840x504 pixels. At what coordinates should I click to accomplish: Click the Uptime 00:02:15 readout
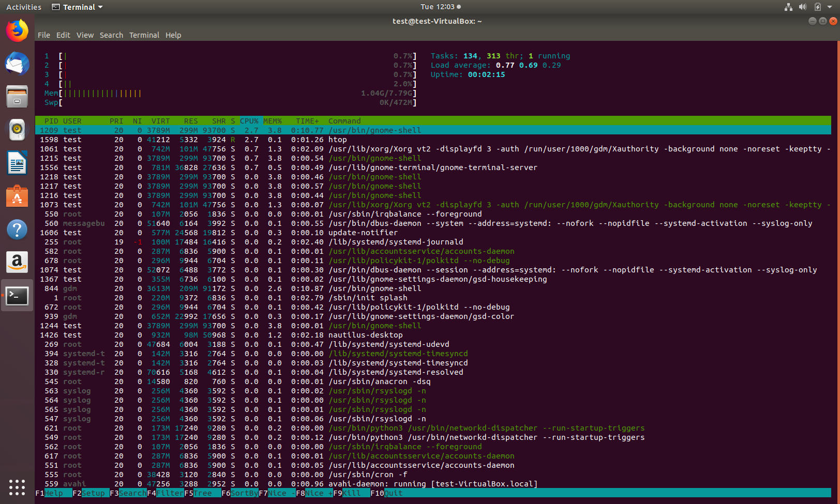[x=468, y=74]
